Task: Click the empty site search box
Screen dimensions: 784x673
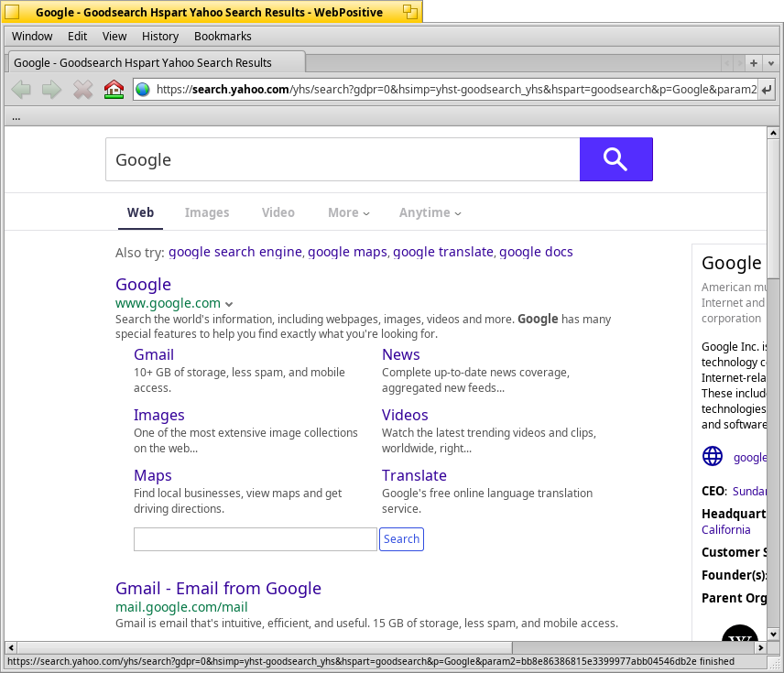Action: [x=255, y=539]
